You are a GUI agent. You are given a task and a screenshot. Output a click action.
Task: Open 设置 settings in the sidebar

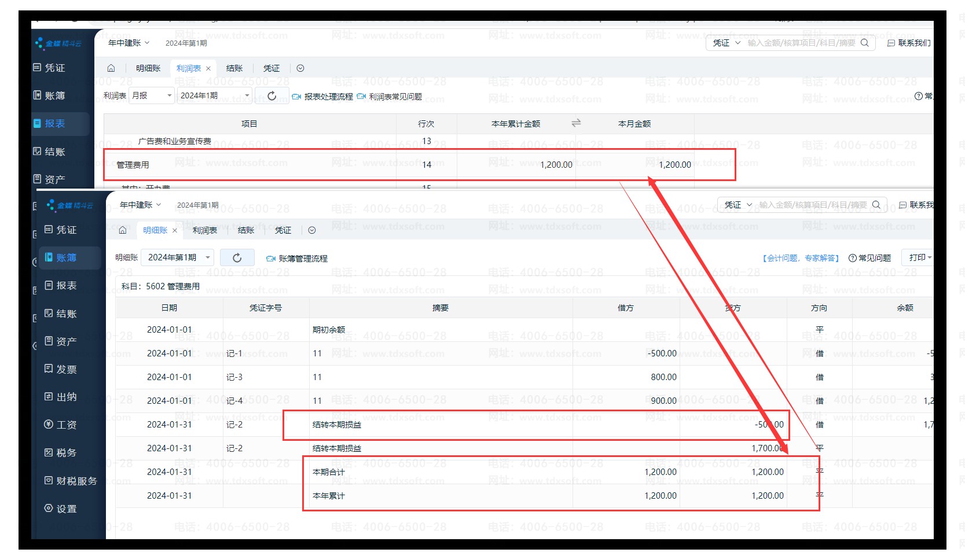pyautogui.click(x=66, y=509)
